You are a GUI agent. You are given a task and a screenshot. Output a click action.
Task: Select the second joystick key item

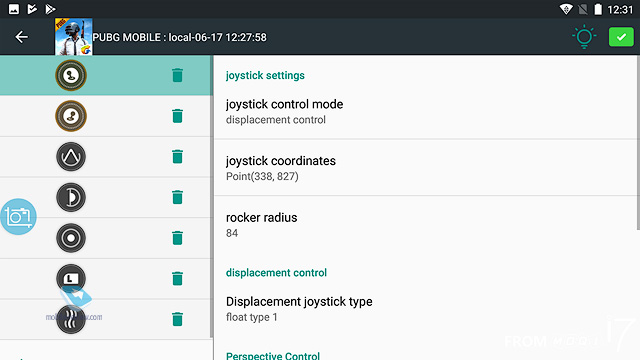click(71, 116)
